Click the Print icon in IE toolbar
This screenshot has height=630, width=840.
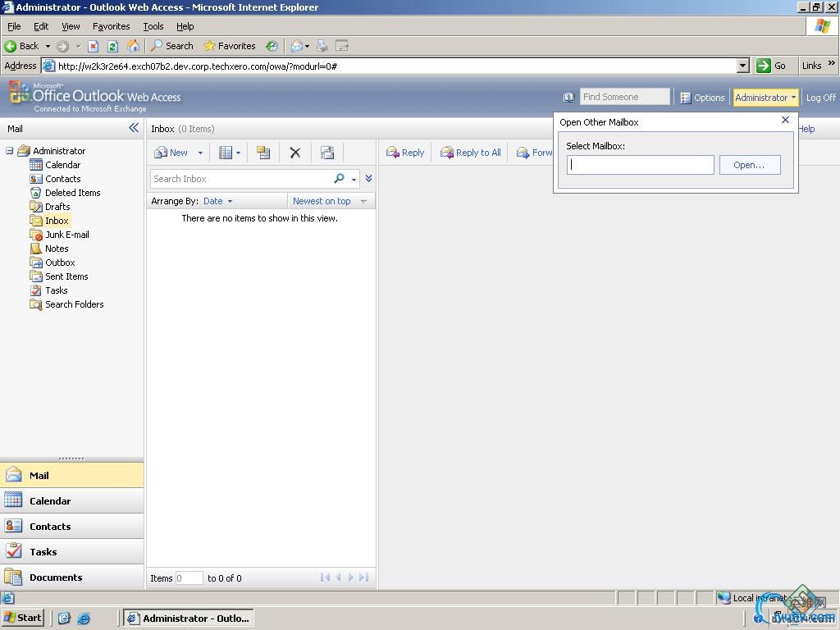point(322,46)
